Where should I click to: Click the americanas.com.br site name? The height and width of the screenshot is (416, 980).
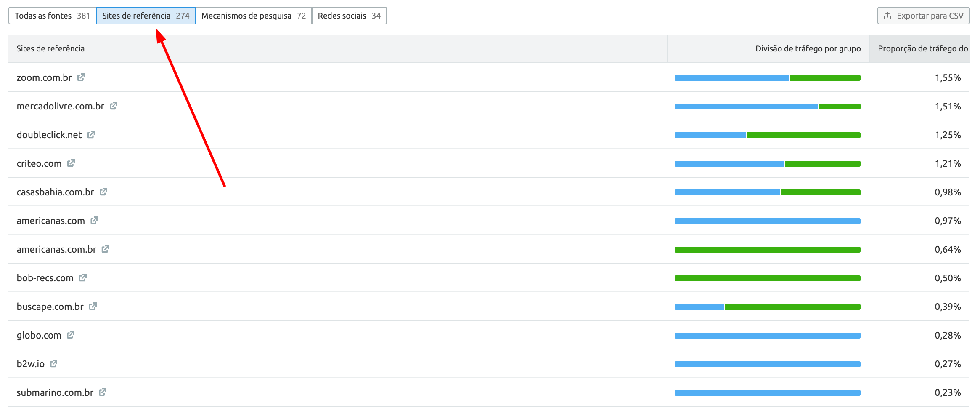point(57,249)
